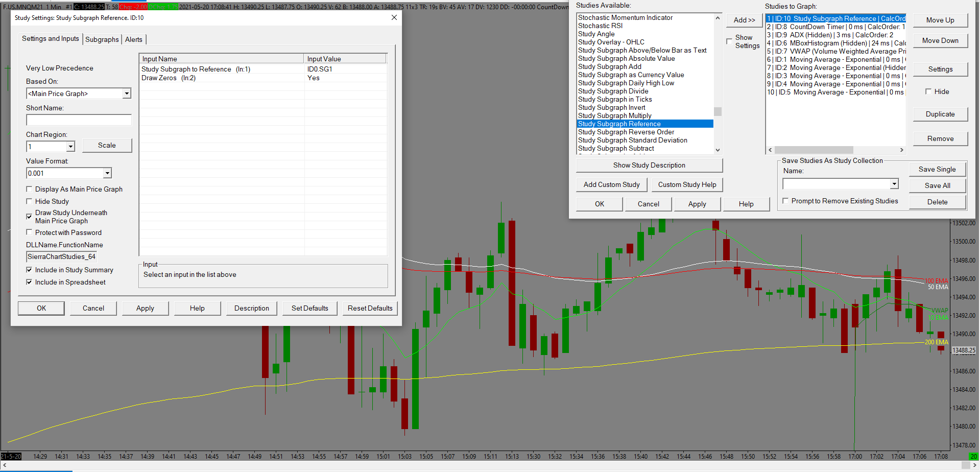Switch to the Subgraphs tab
The width and height of the screenshot is (980, 472).
102,39
